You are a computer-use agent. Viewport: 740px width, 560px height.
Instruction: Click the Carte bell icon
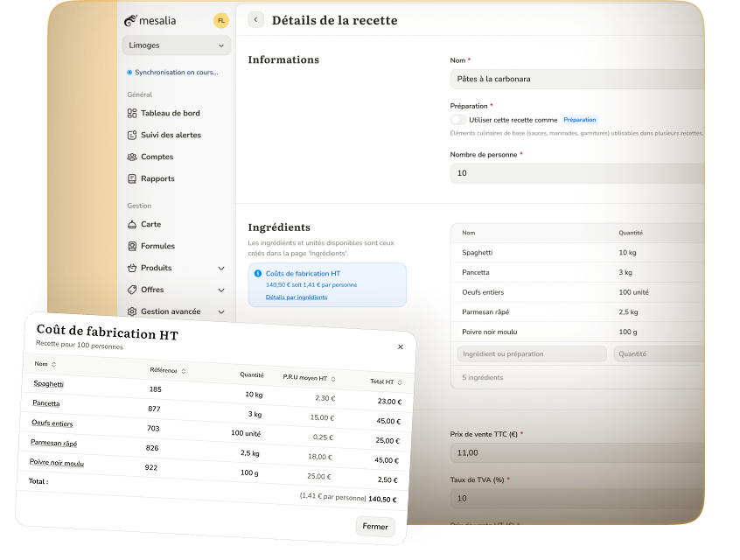pyautogui.click(x=132, y=224)
